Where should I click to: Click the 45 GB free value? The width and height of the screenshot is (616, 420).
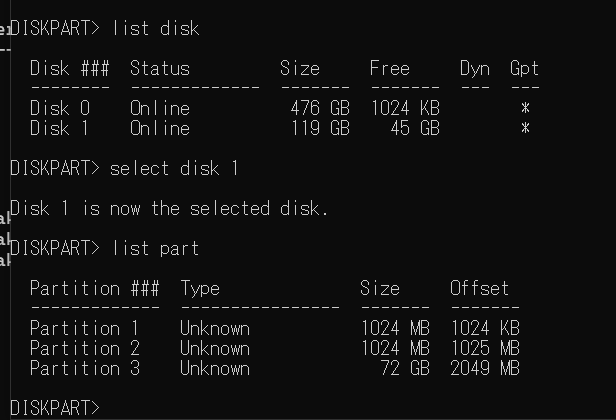pos(415,128)
